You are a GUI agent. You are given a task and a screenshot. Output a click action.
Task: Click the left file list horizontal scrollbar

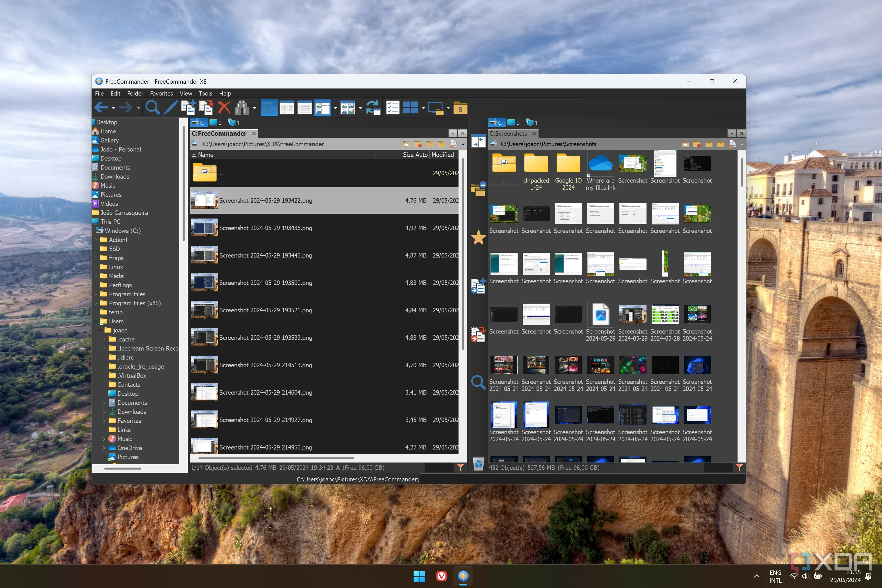(276, 458)
